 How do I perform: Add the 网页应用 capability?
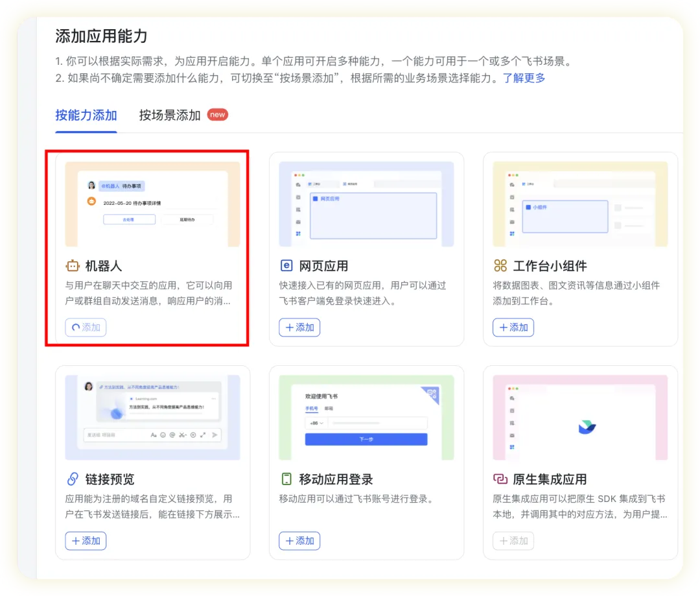[x=299, y=328]
